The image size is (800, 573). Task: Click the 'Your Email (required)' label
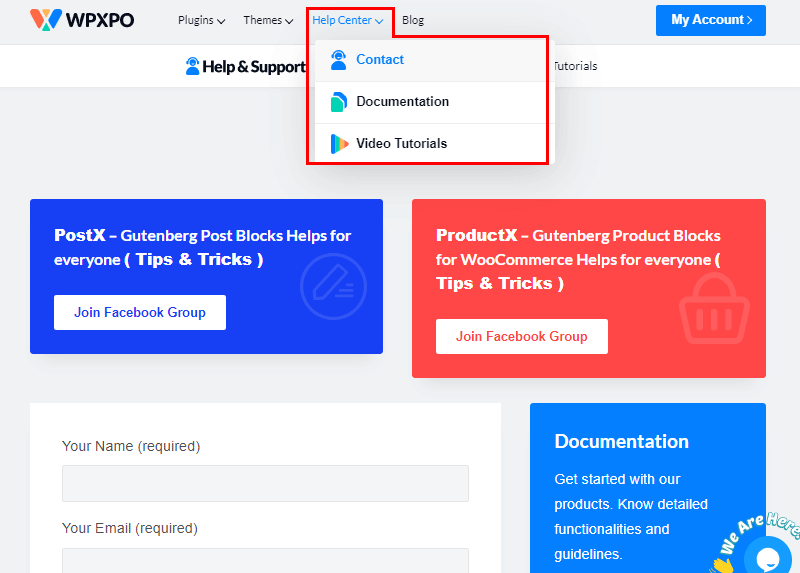tap(130, 528)
